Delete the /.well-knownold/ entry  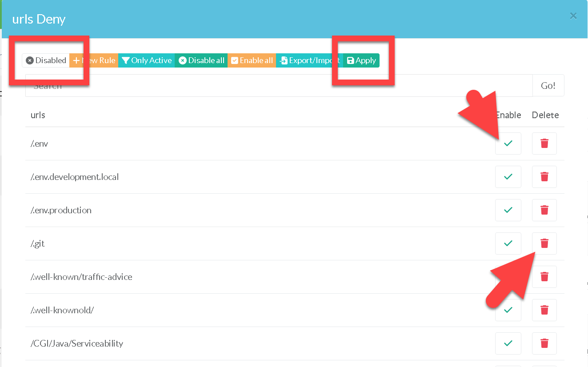coord(544,310)
